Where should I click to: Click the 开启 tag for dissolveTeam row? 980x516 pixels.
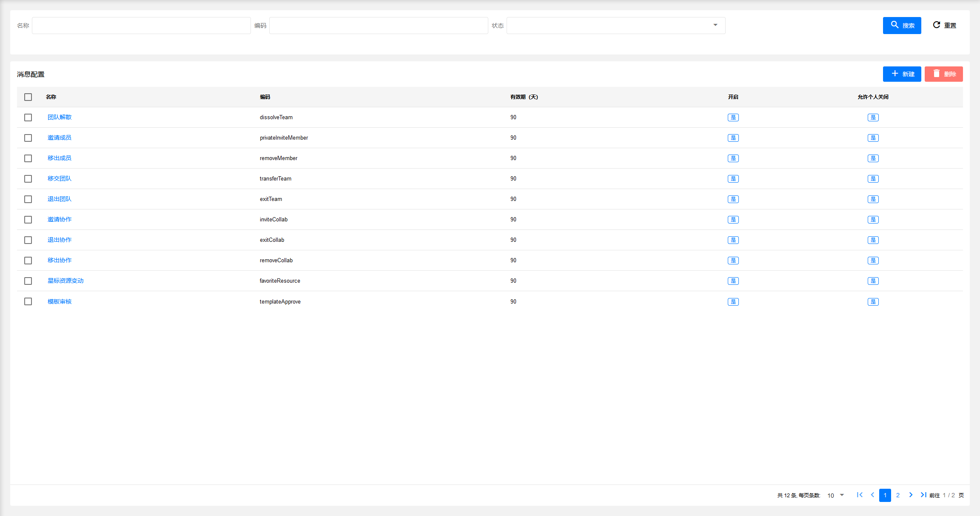point(733,118)
